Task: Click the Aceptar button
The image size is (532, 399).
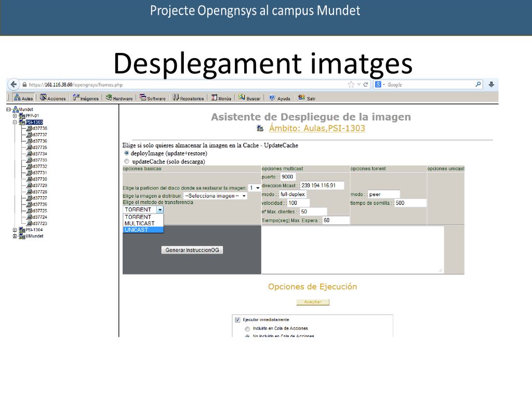Action: coord(312,302)
